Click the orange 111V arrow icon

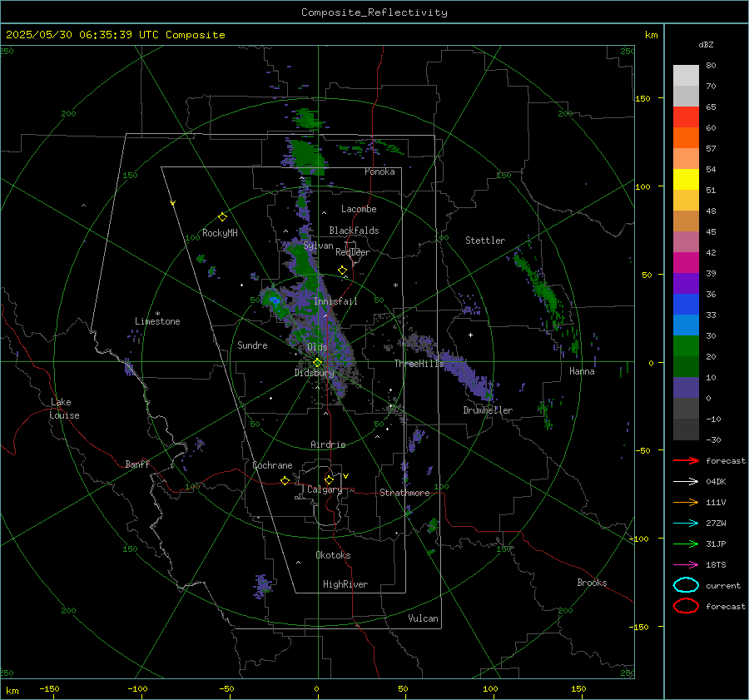[686, 502]
